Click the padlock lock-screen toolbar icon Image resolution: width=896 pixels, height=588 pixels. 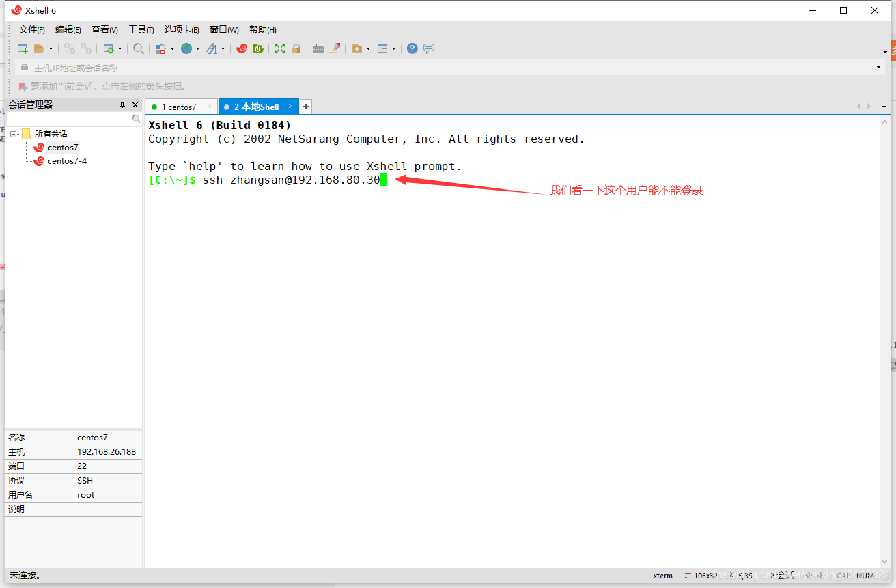[296, 48]
